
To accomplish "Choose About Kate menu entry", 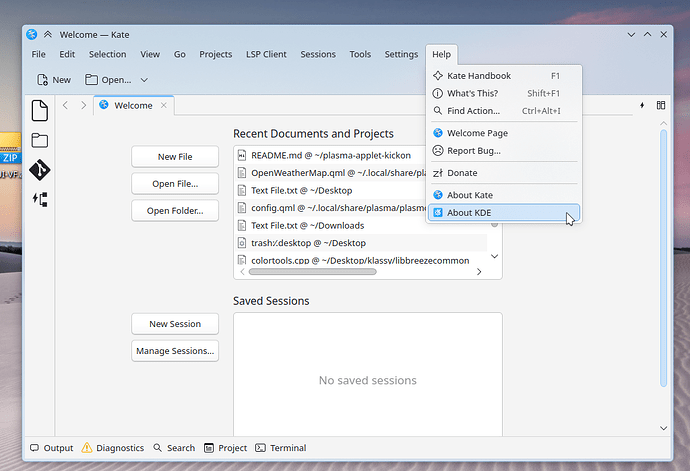I will (x=504, y=195).
